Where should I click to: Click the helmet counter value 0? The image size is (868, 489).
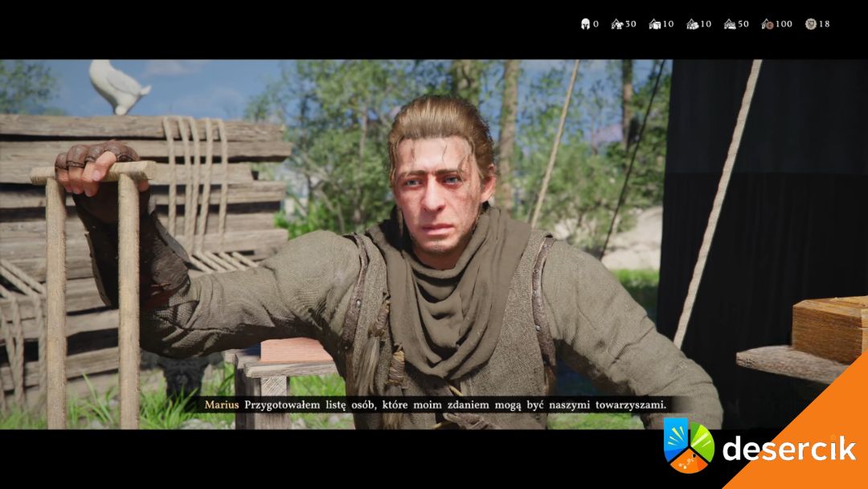[596, 24]
